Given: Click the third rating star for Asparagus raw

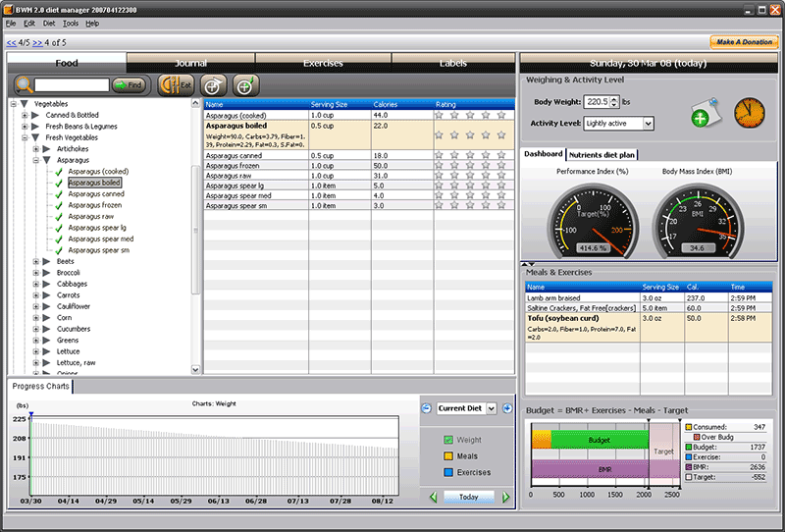Looking at the screenshot, I should click(470, 176).
